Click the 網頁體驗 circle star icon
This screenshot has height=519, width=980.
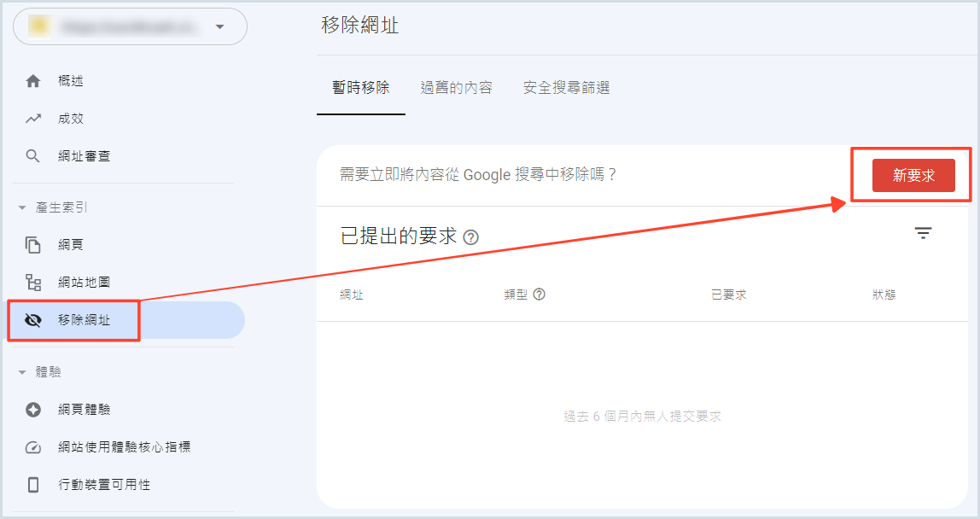pyautogui.click(x=33, y=410)
